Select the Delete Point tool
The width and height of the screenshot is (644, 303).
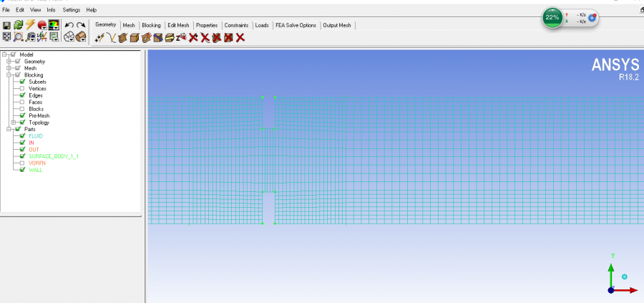193,38
